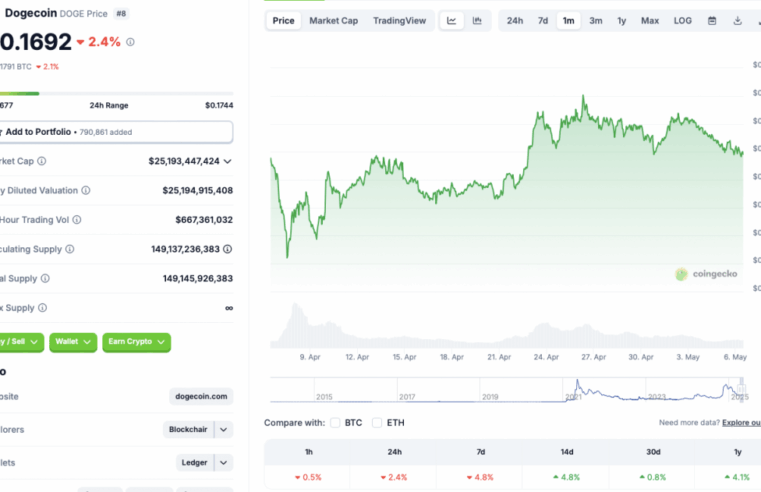Open Earn Crypto dropdown
The height and width of the screenshot is (492, 761).
[136, 342]
